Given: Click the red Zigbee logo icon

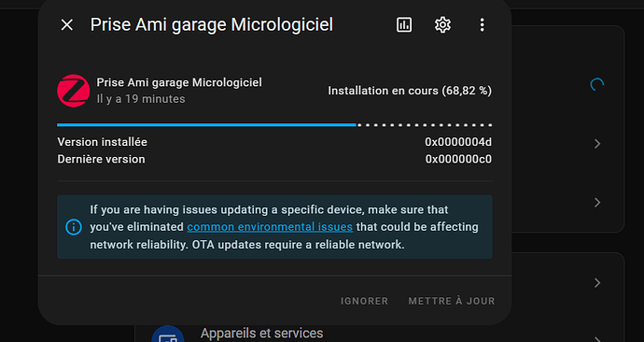Looking at the screenshot, I should (x=74, y=91).
